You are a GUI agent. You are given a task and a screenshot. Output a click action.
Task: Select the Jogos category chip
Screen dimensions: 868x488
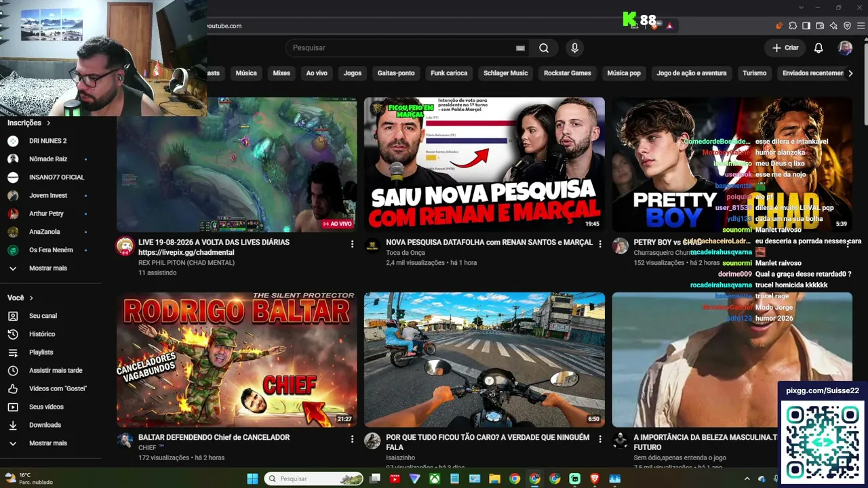(x=353, y=73)
